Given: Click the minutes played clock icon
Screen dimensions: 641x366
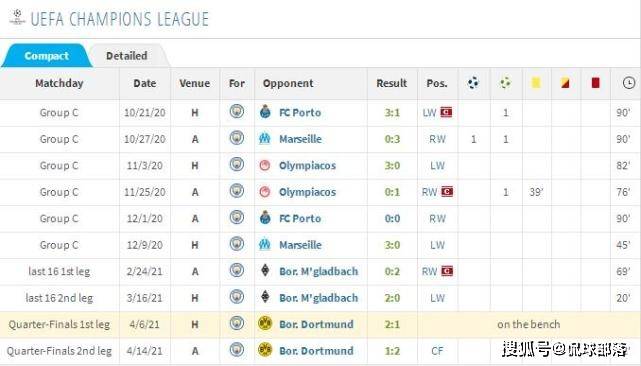Looking at the screenshot, I should click(x=629, y=83).
